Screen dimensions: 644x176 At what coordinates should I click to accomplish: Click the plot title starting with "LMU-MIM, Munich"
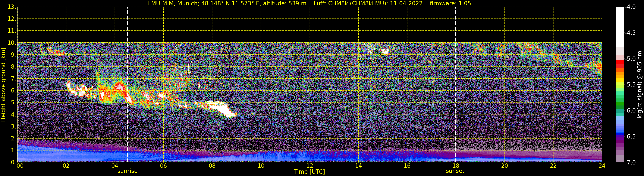pos(310,3)
